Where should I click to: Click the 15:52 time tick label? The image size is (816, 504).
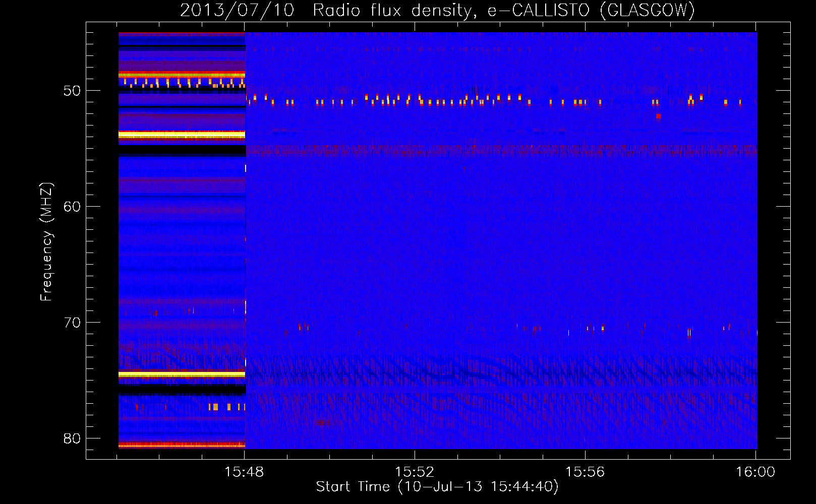(415, 472)
